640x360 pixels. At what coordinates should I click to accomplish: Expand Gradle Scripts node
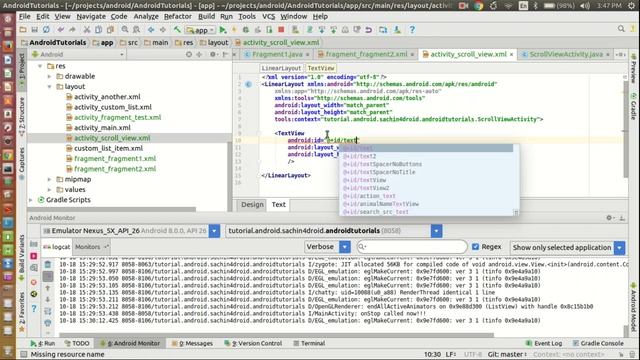click(31, 200)
